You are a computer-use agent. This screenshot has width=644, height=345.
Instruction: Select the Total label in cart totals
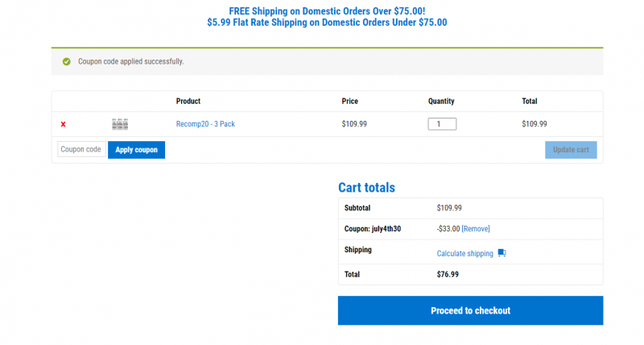click(352, 274)
